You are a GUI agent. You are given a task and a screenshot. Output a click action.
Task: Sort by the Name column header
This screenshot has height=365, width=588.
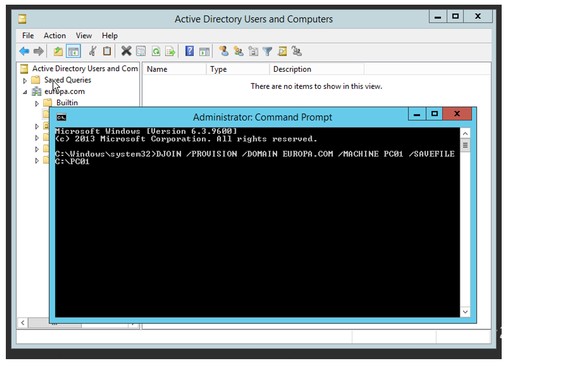(x=175, y=69)
